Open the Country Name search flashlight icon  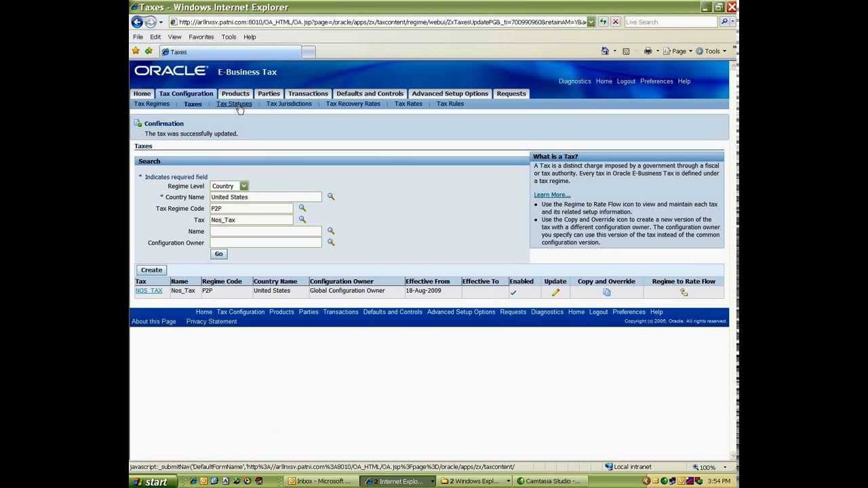(331, 197)
